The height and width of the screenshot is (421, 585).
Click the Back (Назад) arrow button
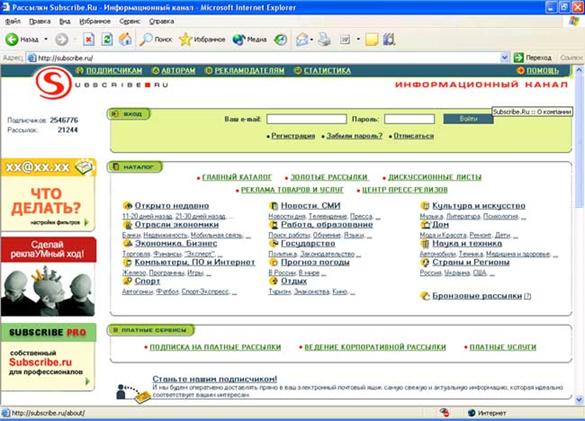pos(22,39)
